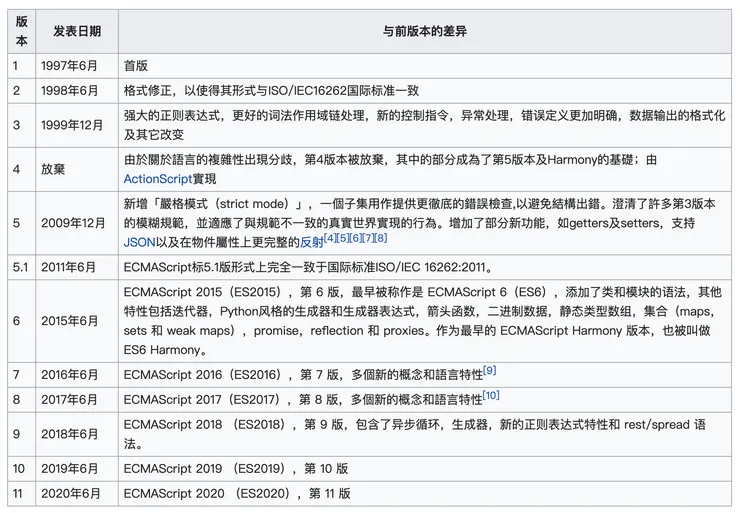The image size is (740, 513).
Task: Select the 2011年6月 date cell
Action: (77, 267)
